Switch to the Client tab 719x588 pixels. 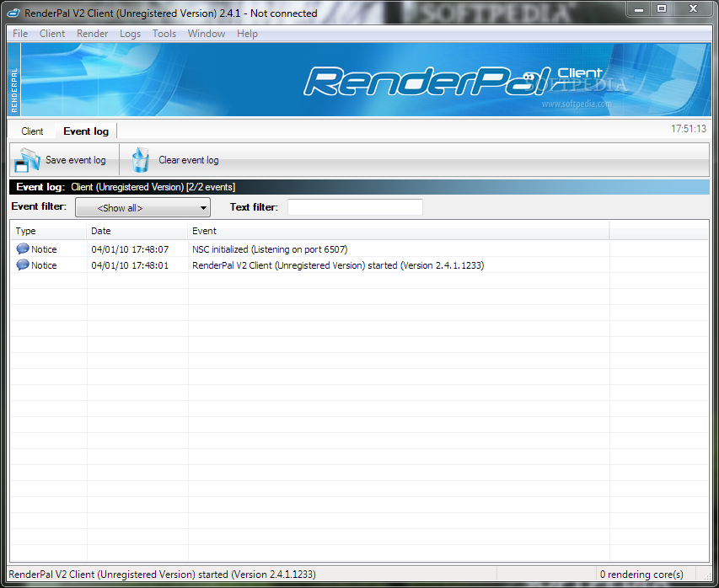click(x=32, y=131)
